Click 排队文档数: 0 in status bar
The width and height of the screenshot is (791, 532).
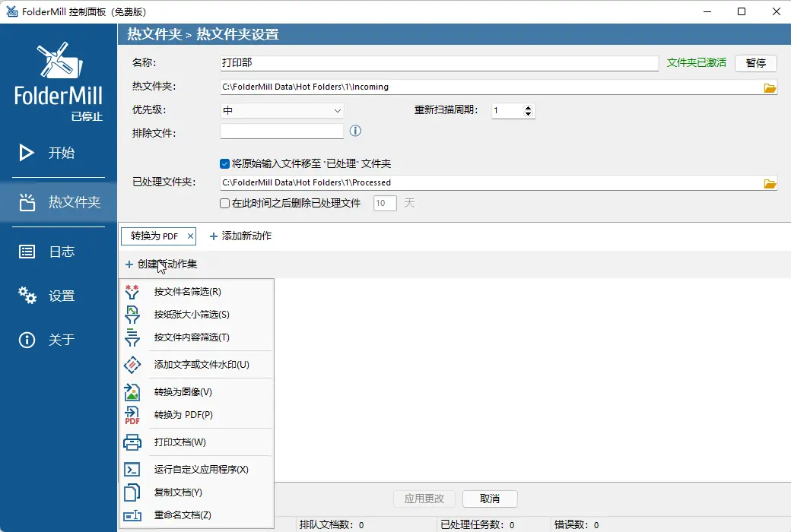coord(332,525)
